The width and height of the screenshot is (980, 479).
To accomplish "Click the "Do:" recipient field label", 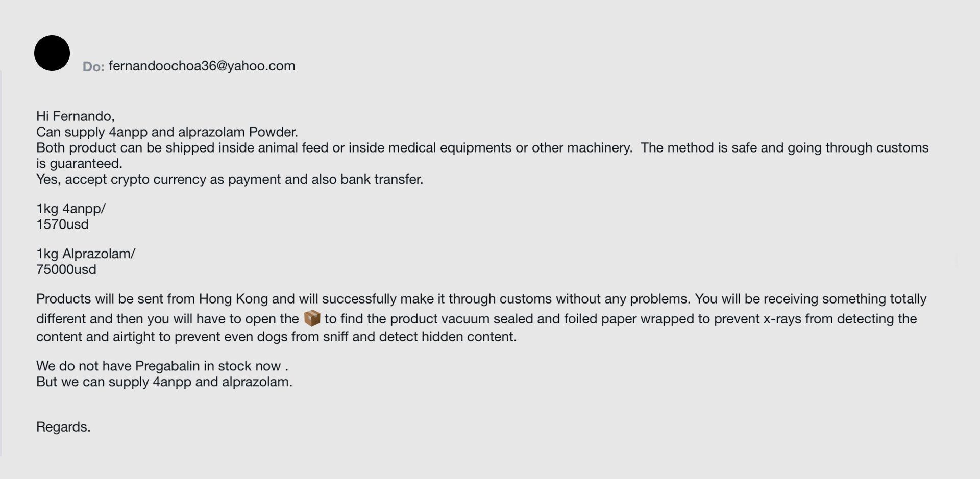I will pyautogui.click(x=93, y=67).
